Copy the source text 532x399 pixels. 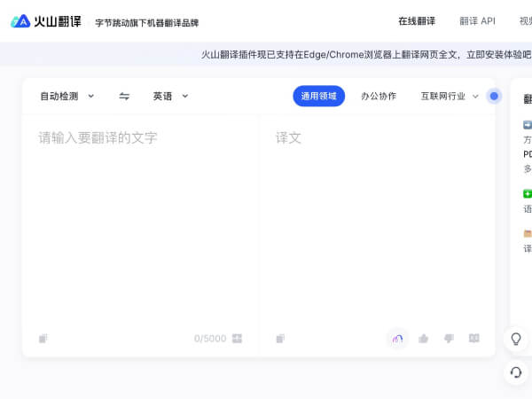(43, 338)
